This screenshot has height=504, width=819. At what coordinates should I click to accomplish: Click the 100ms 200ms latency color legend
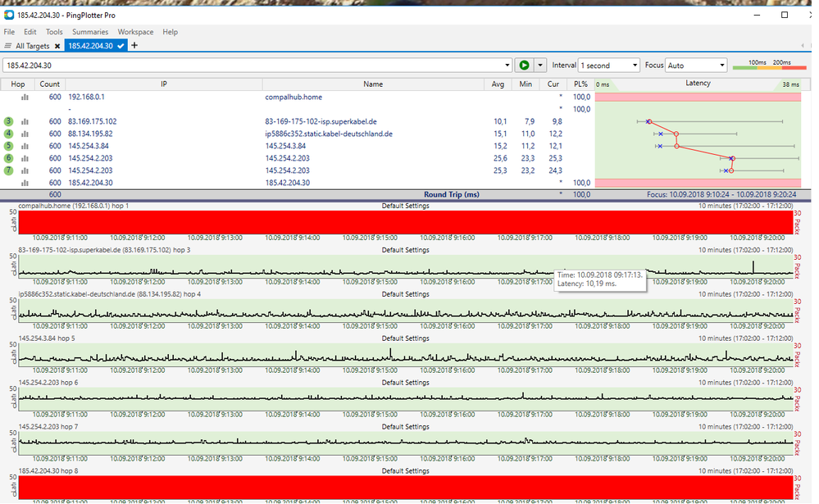point(770,66)
